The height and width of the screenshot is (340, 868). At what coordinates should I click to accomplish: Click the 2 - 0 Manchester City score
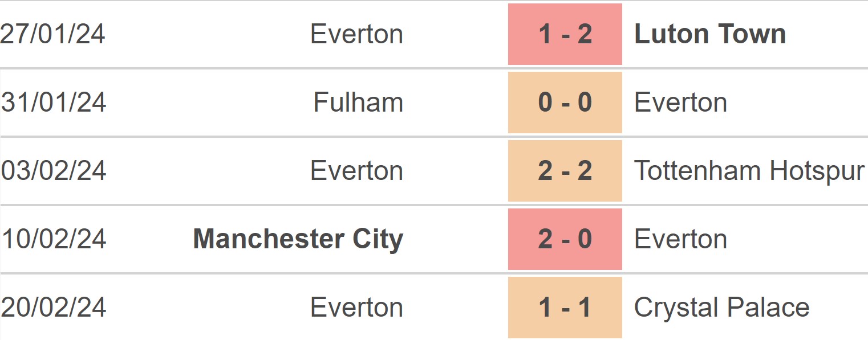pos(565,239)
